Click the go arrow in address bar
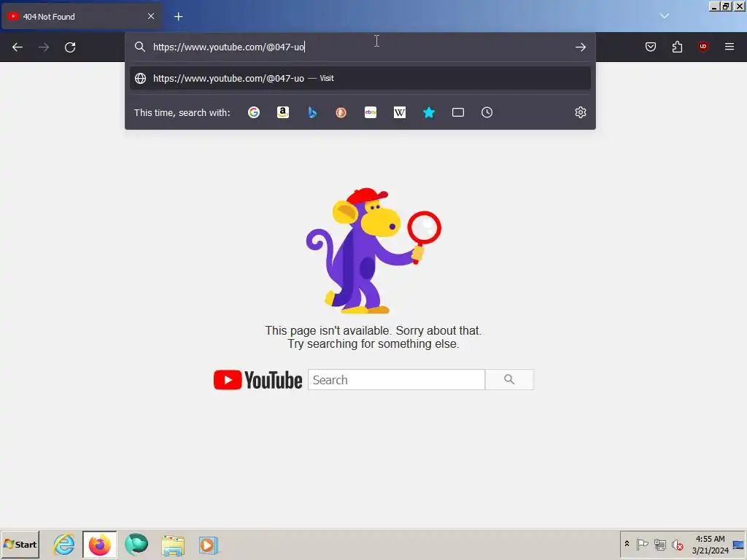Viewport: 747px width, 560px height. pos(580,47)
